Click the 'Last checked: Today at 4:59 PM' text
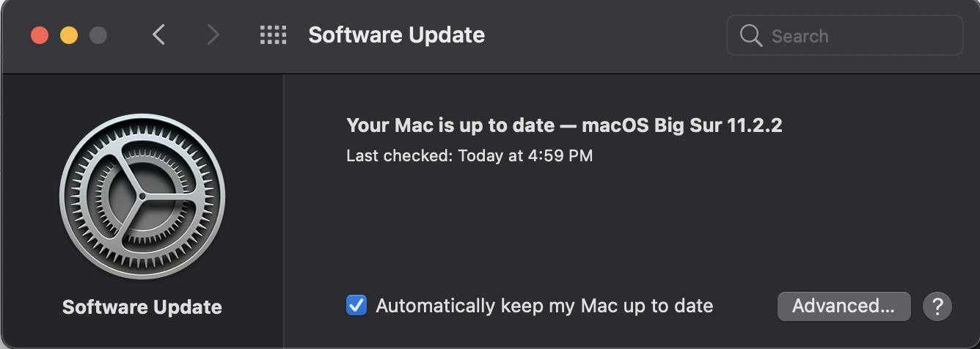This screenshot has height=349, width=980. click(x=469, y=155)
